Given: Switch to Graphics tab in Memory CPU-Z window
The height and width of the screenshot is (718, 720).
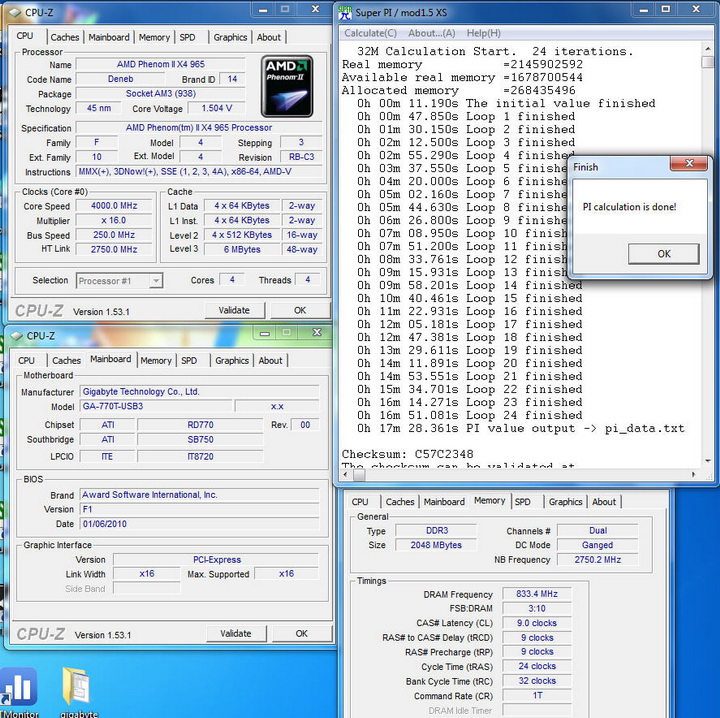Looking at the screenshot, I should 565,502.
